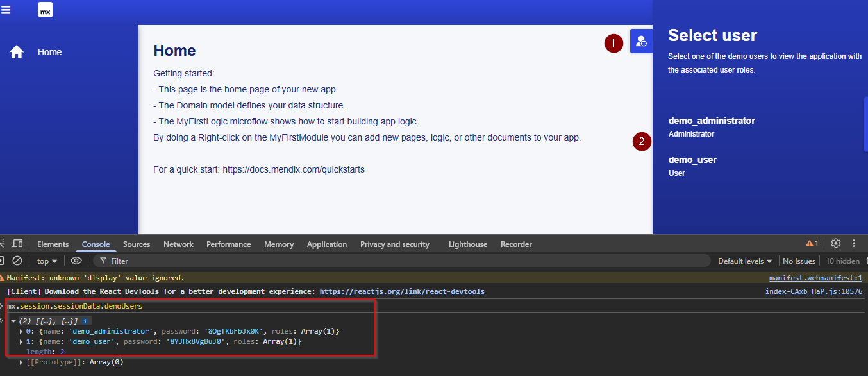Expand the [[Prototype]] Array entry
The height and width of the screenshot is (376, 868).
click(21, 362)
